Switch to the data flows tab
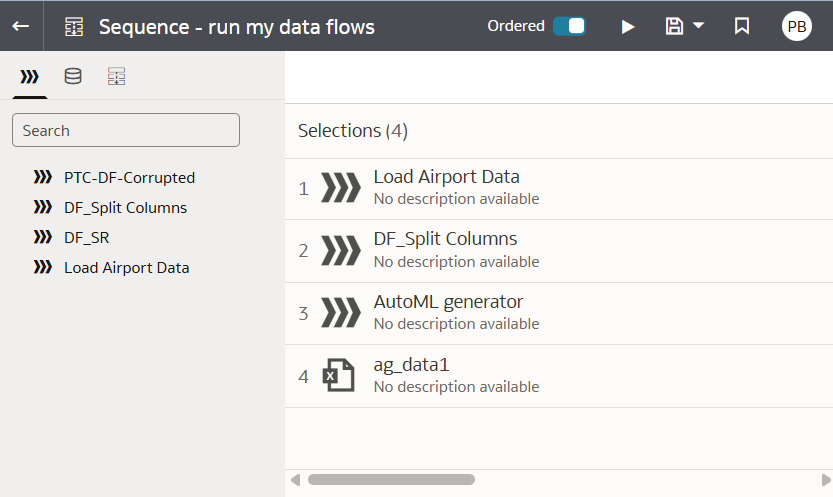This screenshot has width=833, height=497. point(29,77)
